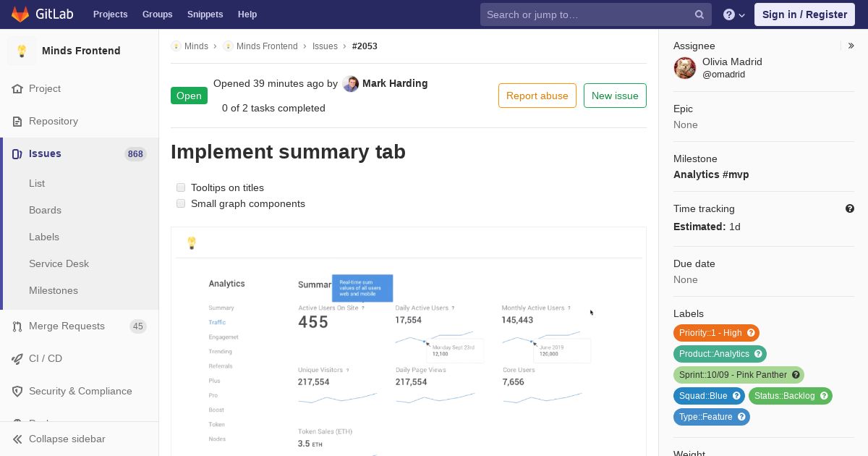This screenshot has width=868, height=456.
Task: Click the CI / CD rocket icon
Action: pyautogui.click(x=17, y=358)
